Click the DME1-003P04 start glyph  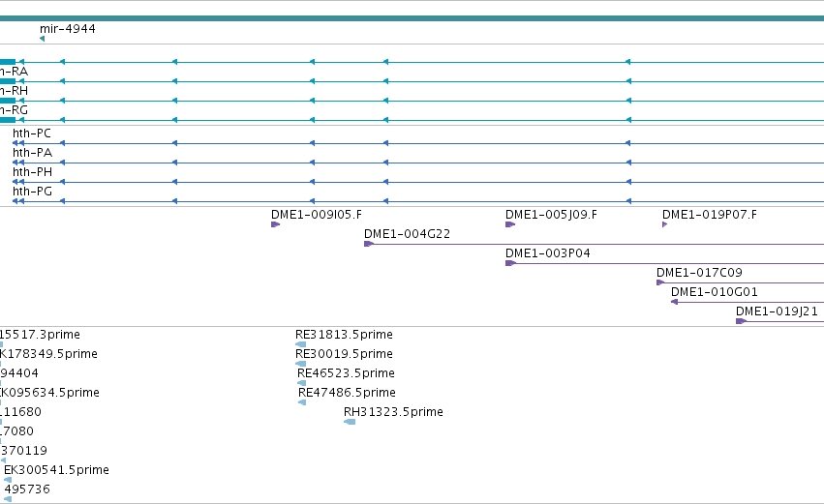[x=509, y=263]
